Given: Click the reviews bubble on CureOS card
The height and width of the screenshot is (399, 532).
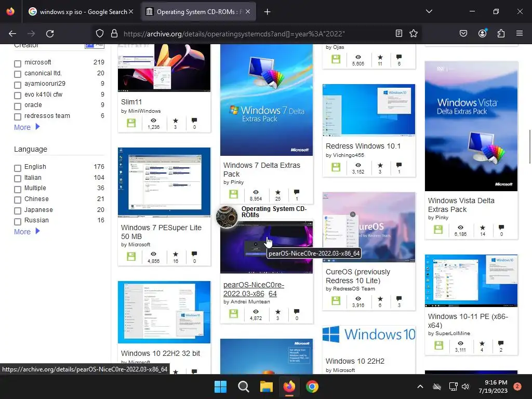Looking at the screenshot, I should (399, 299).
